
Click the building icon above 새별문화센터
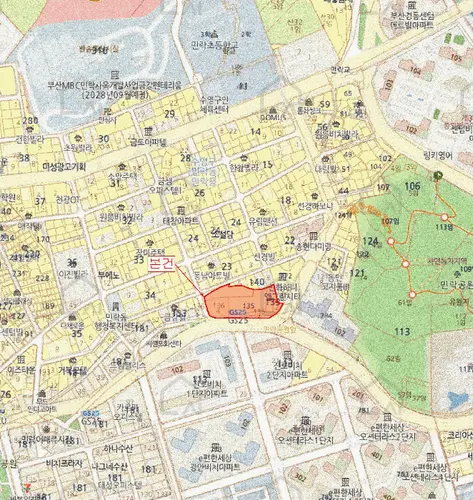click(x=163, y=335)
